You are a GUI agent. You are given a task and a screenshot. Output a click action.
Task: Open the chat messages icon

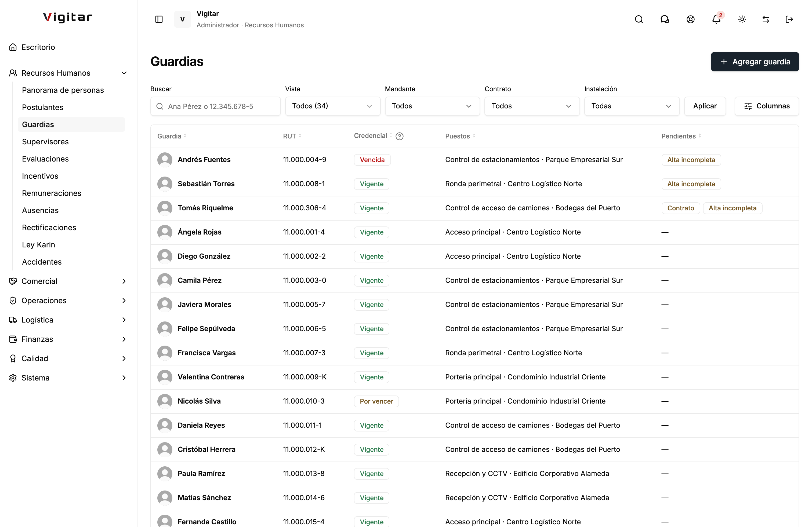(x=665, y=19)
